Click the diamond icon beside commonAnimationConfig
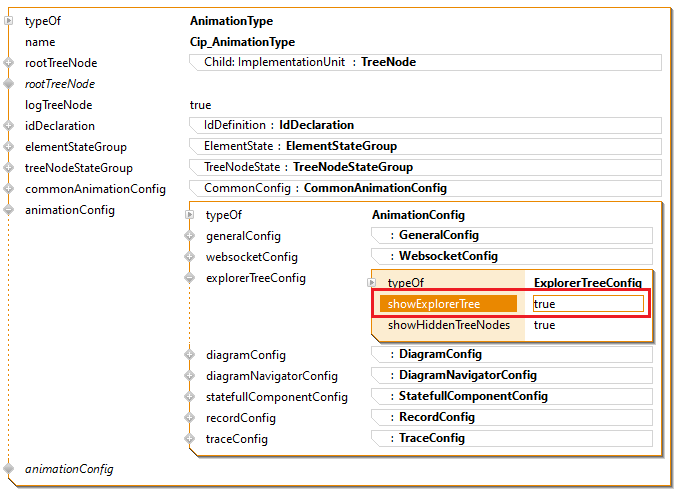Screen dimensions: 674x495 tap(10, 189)
